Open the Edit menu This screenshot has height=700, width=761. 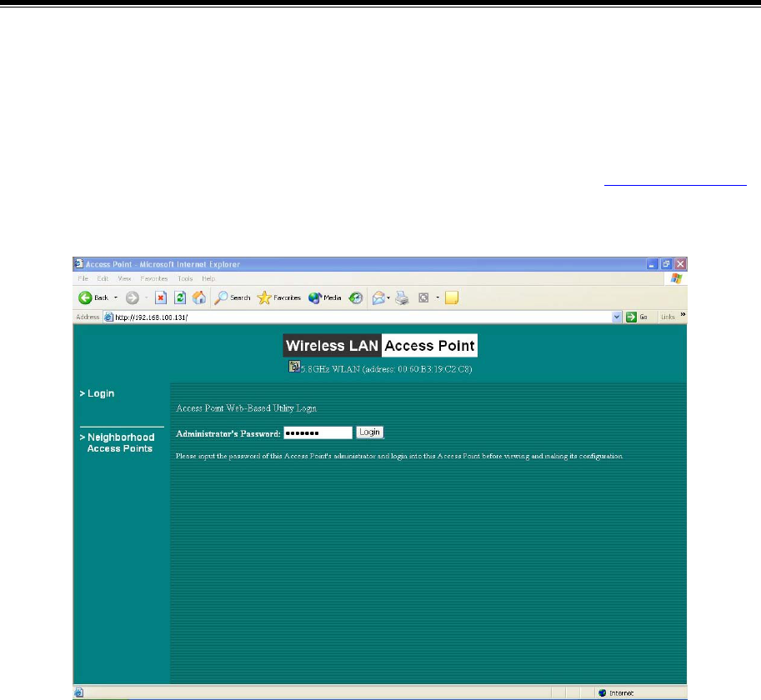point(103,279)
